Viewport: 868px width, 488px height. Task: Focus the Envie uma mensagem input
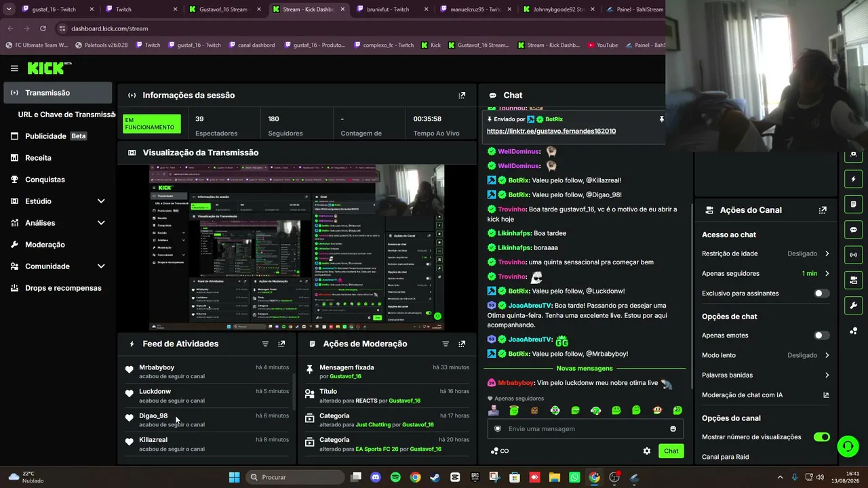pos(585,429)
